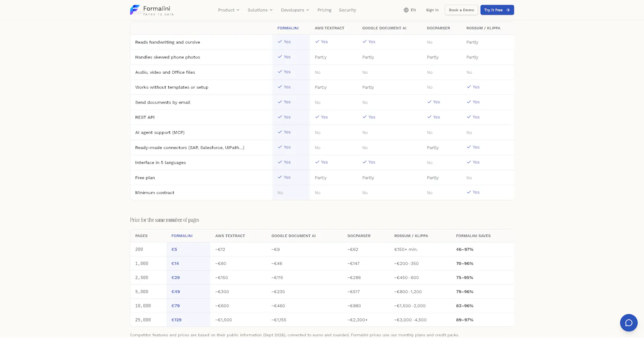Click Formalini Free plan checkmark

(280, 177)
